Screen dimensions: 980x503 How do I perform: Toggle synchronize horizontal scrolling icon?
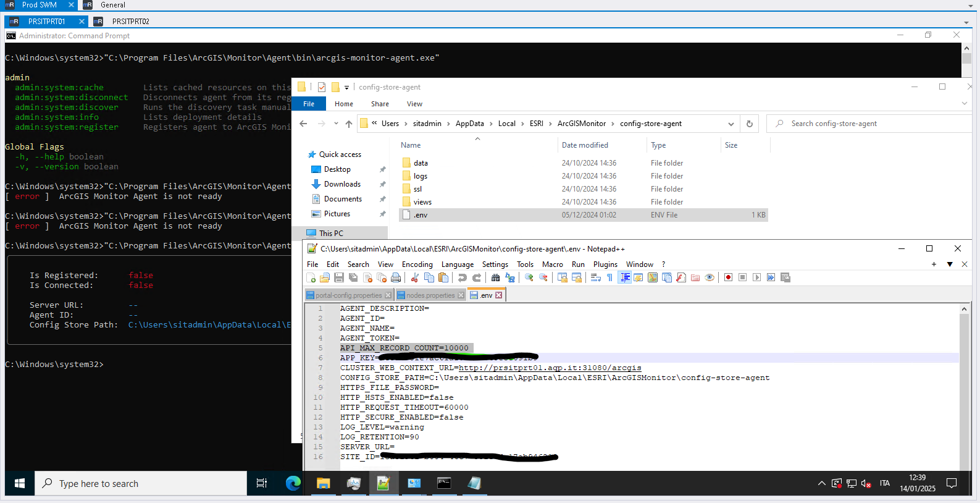point(577,278)
